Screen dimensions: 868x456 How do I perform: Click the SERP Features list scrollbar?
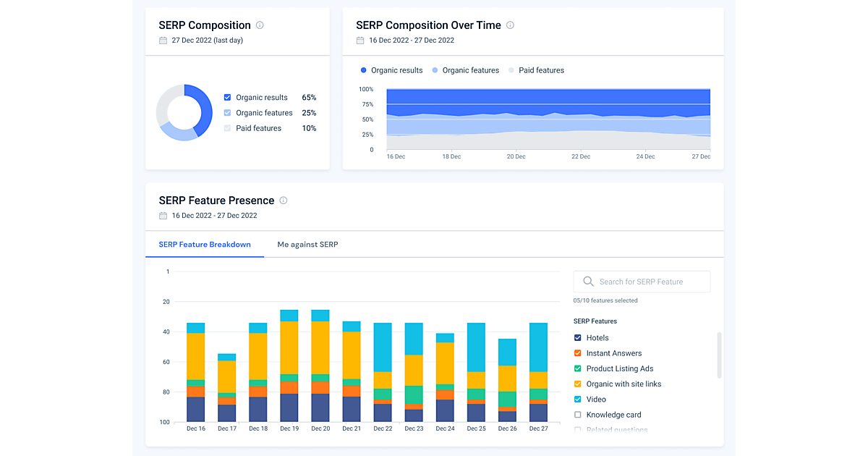719,355
